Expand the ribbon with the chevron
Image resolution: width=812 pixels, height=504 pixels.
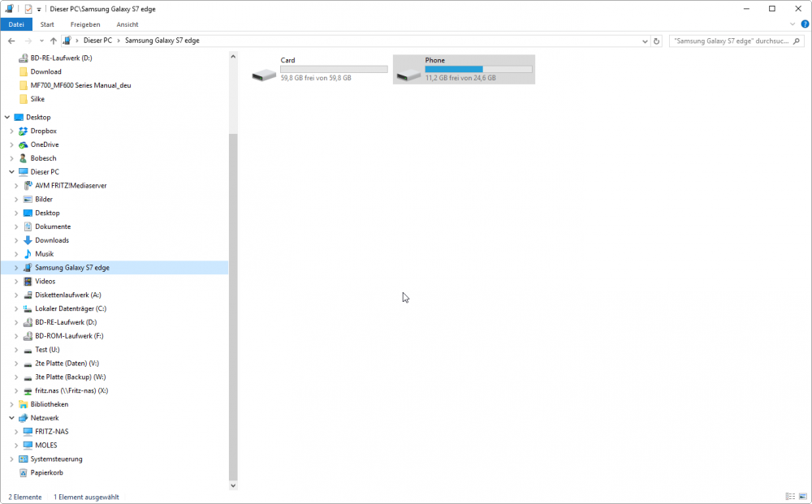pyautogui.click(x=793, y=24)
